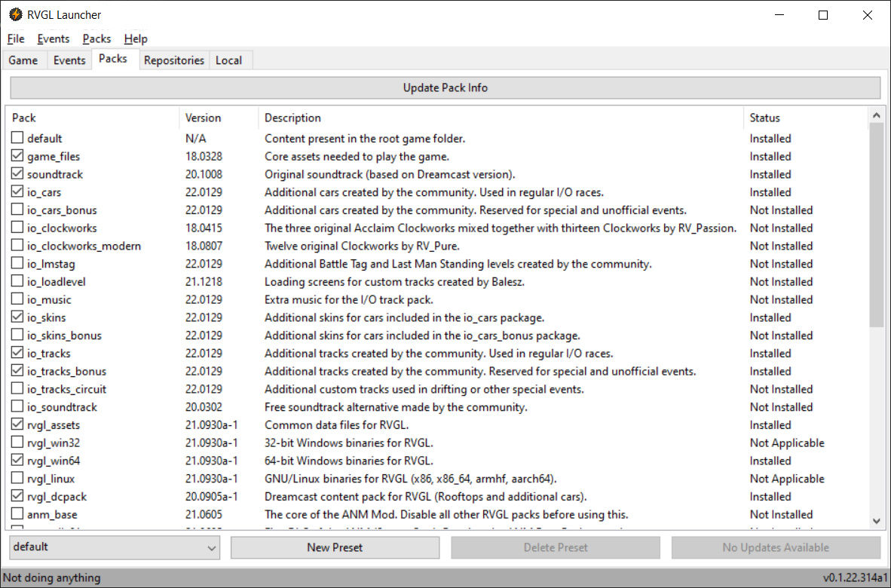Image resolution: width=891 pixels, height=588 pixels.
Task: Enable the io_skins_bonus pack checkbox
Action: pyautogui.click(x=17, y=335)
